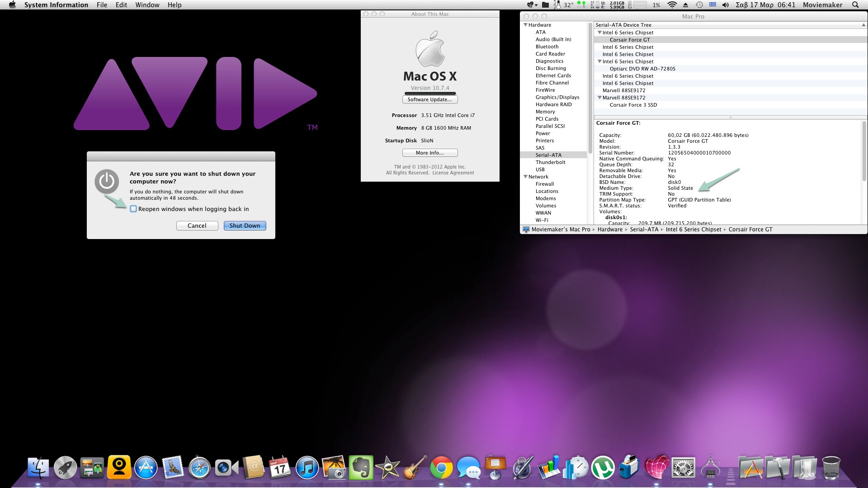
Task: Click the details pane vertical scrollbar
Action: [x=864, y=150]
